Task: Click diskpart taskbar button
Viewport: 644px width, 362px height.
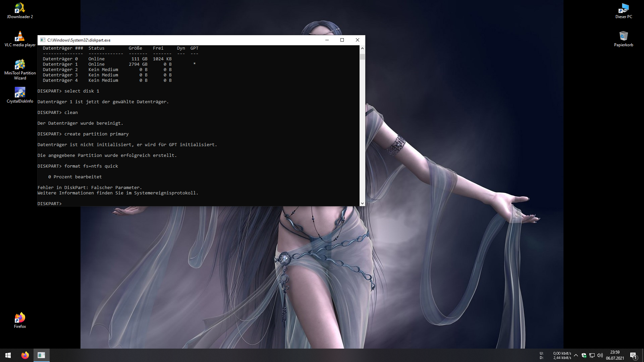Action: coord(41,355)
